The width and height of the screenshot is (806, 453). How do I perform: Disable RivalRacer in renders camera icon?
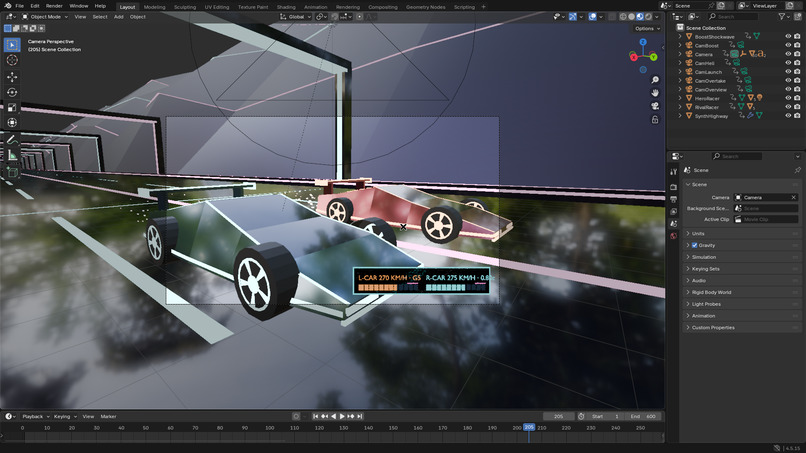pos(797,107)
